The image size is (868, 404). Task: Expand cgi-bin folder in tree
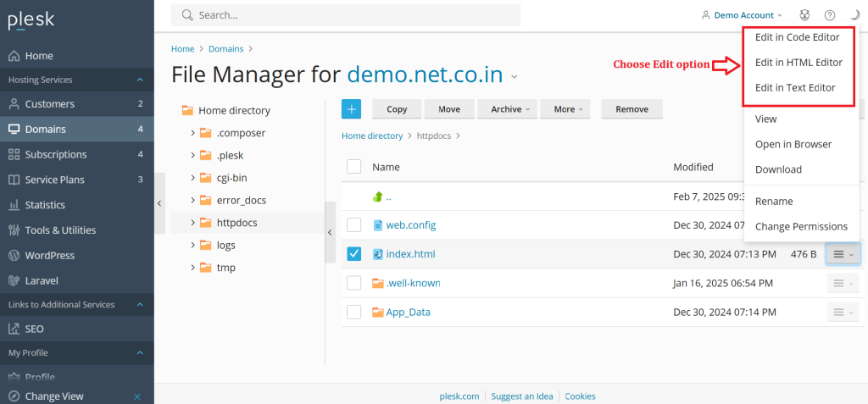point(192,178)
